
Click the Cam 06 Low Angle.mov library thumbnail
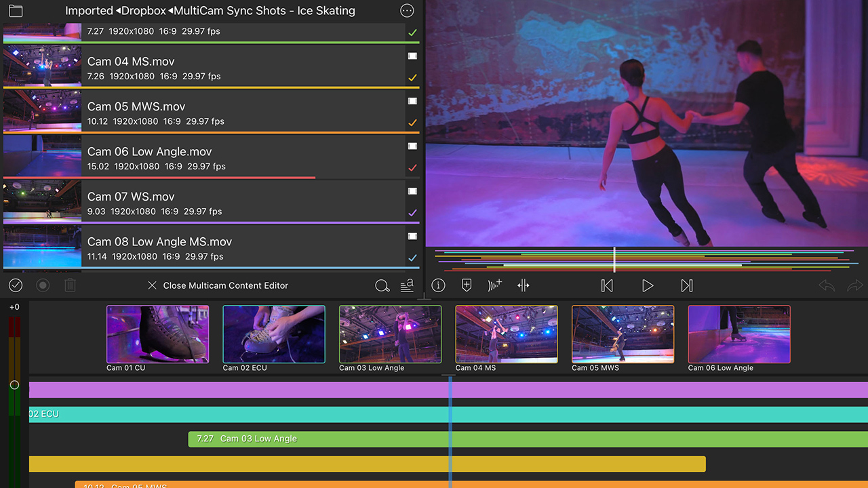coord(42,157)
